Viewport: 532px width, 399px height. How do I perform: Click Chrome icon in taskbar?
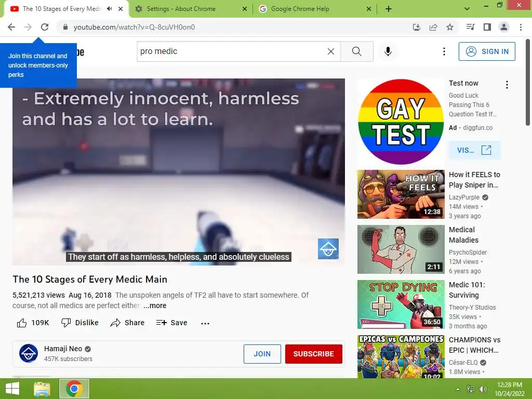pos(74,389)
